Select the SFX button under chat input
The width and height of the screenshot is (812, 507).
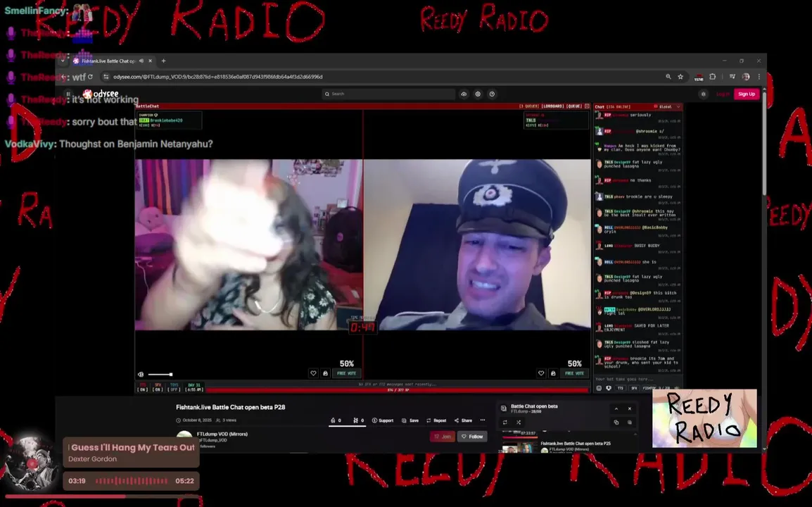pos(634,388)
